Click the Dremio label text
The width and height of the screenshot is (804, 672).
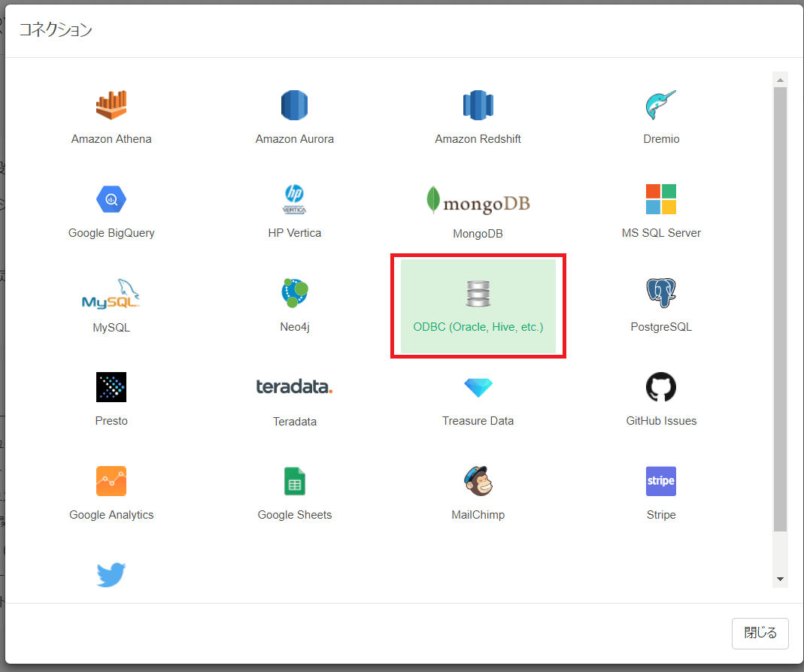click(661, 139)
